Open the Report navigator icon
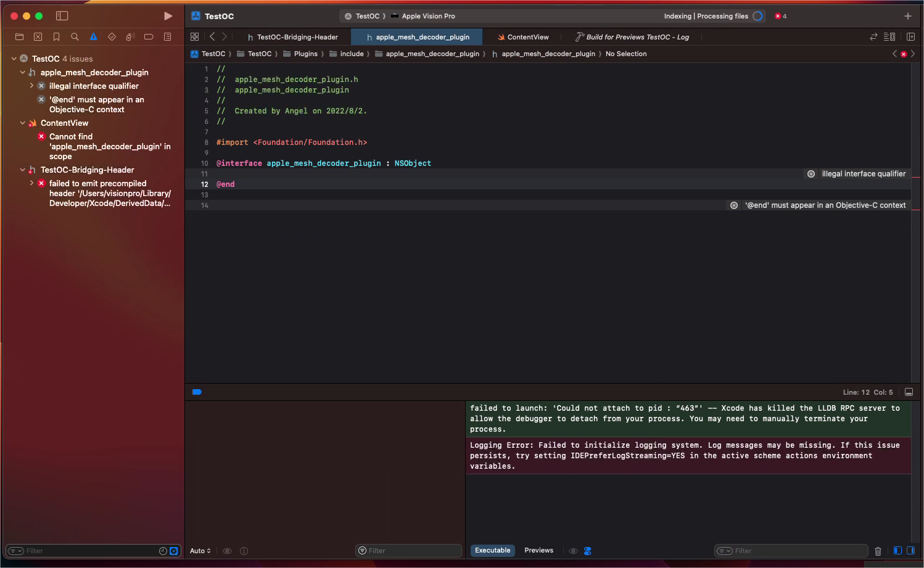Viewport: 924px width, 568px height. click(x=167, y=37)
